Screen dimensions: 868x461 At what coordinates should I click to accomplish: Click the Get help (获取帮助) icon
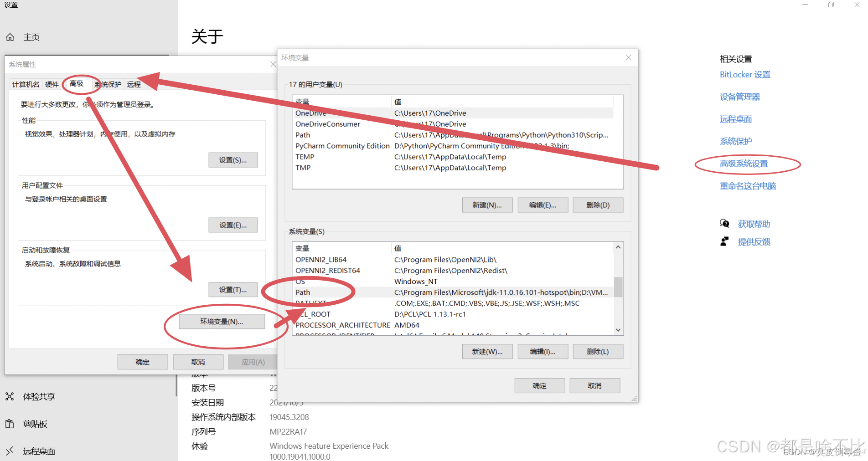pos(724,224)
